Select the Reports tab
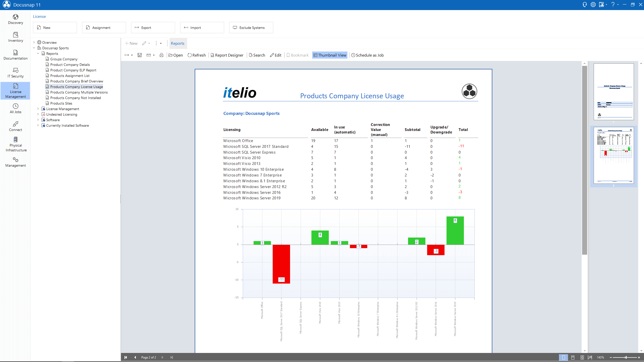Image resolution: width=644 pixels, height=362 pixels. click(x=177, y=43)
